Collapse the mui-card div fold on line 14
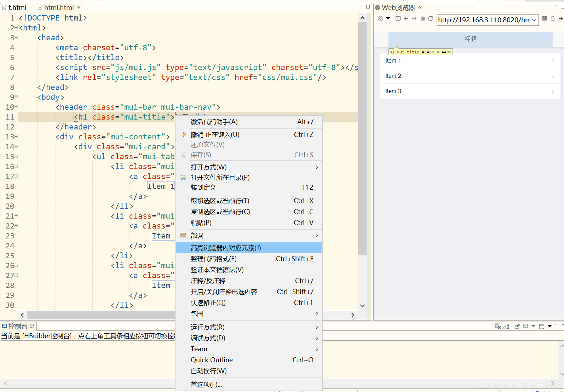The height and width of the screenshot is (392, 564). [16, 146]
